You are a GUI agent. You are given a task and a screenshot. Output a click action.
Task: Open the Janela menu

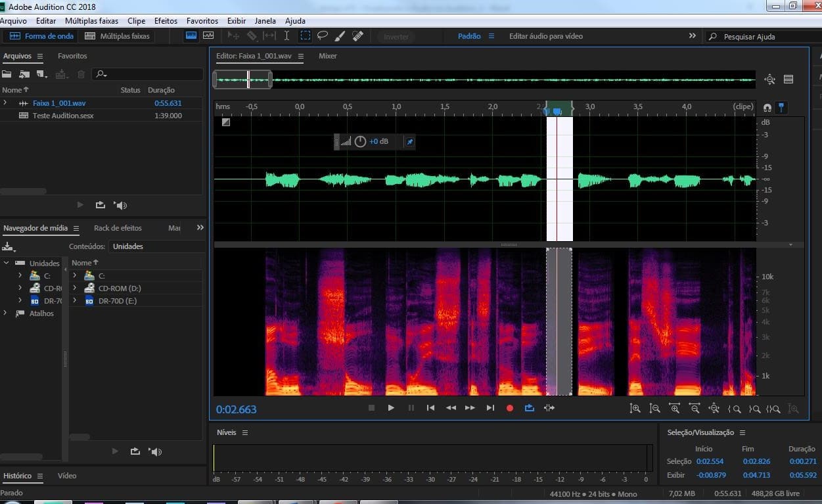pyautogui.click(x=265, y=21)
